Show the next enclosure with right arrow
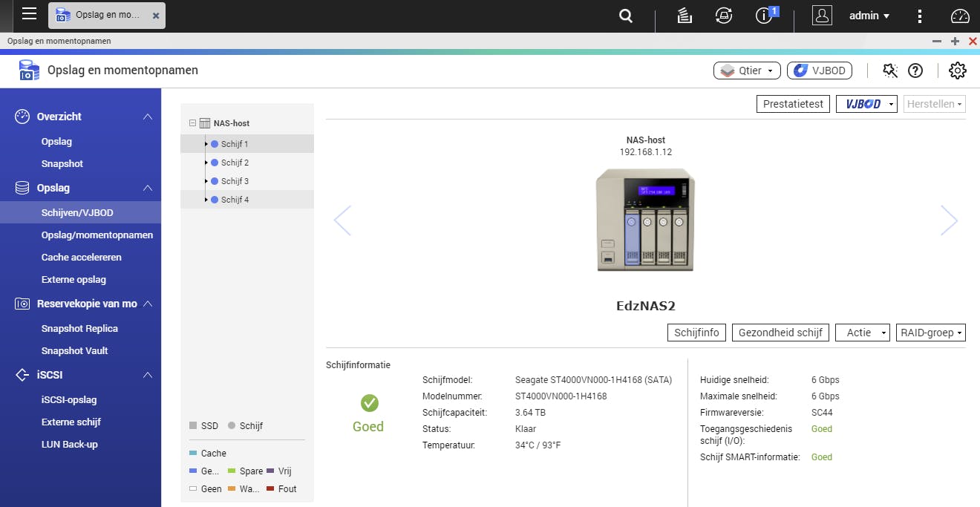 click(949, 220)
